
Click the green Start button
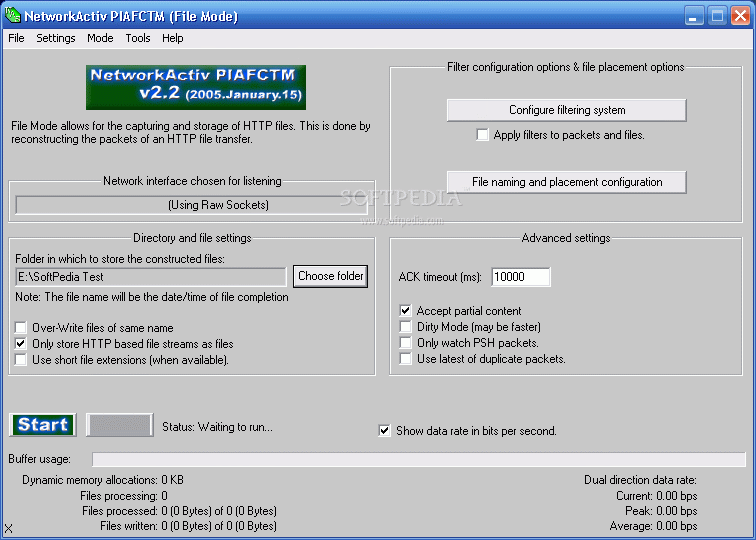click(43, 425)
